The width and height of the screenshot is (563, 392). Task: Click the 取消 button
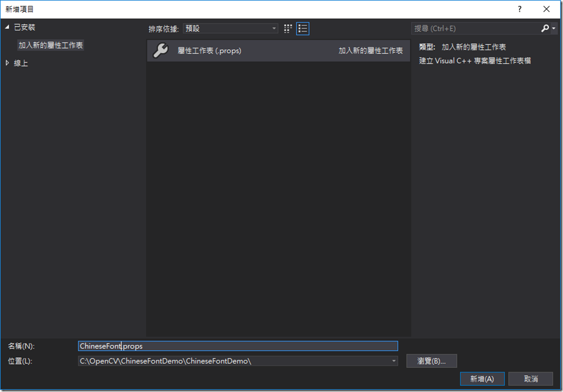531,379
